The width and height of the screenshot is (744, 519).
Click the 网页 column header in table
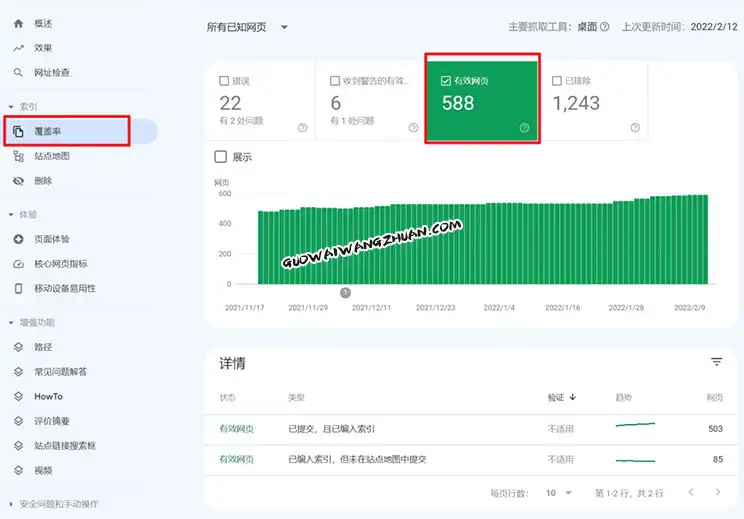coord(715,398)
